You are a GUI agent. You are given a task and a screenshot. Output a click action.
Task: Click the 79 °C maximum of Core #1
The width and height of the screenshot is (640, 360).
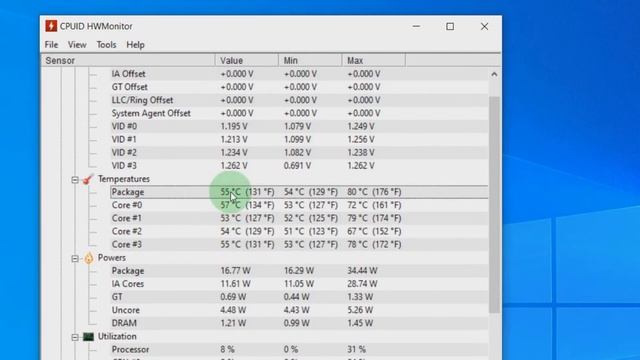[x=374, y=218]
